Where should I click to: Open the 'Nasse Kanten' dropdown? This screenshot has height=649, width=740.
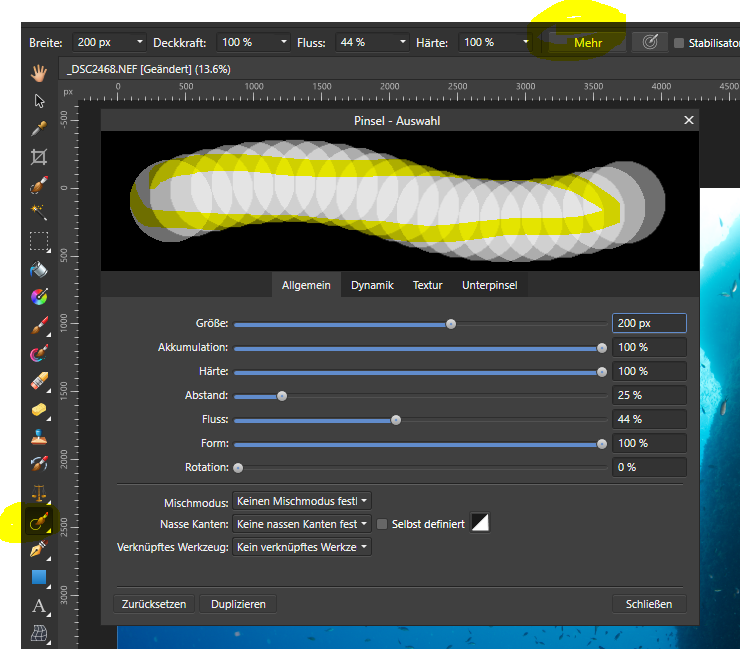tap(301, 524)
